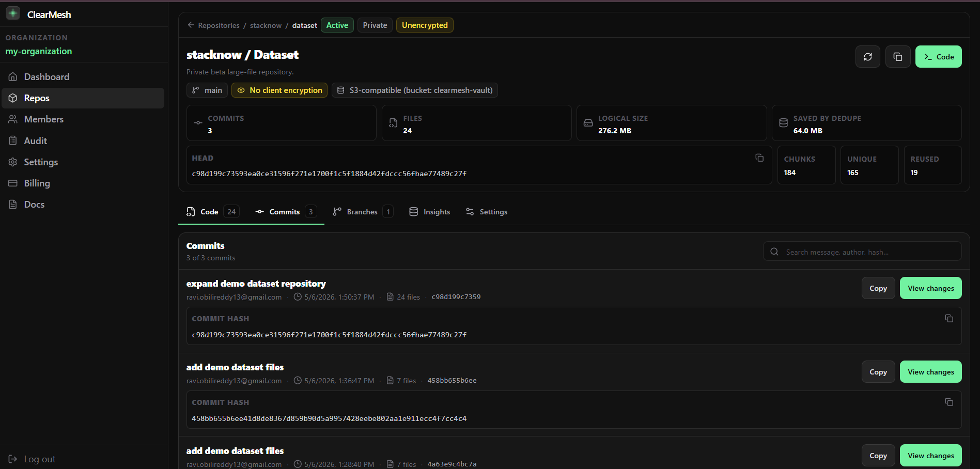Copy the commit 458bb655b6ee

(878, 372)
